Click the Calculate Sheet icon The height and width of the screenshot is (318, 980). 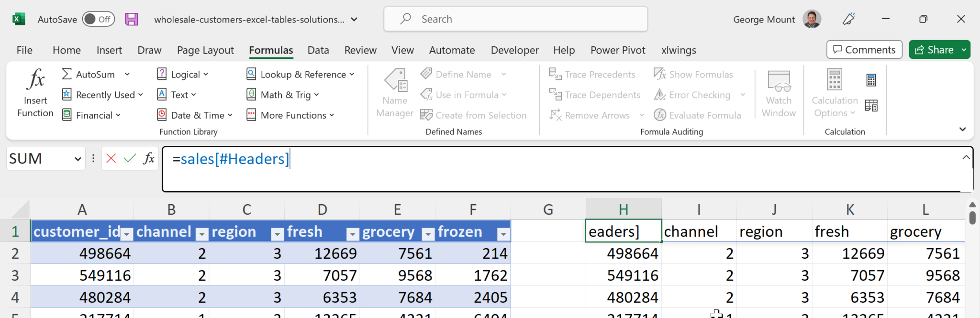point(871,106)
